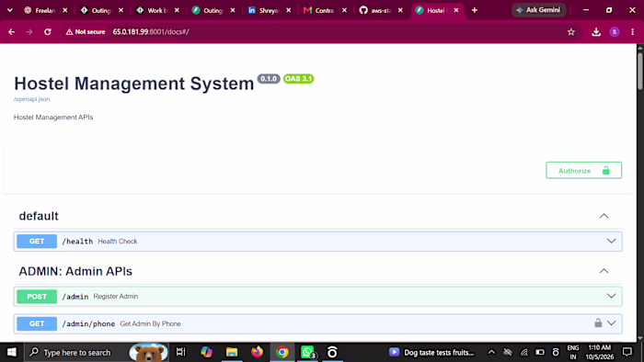Click Ask Gemini button

(x=538, y=10)
